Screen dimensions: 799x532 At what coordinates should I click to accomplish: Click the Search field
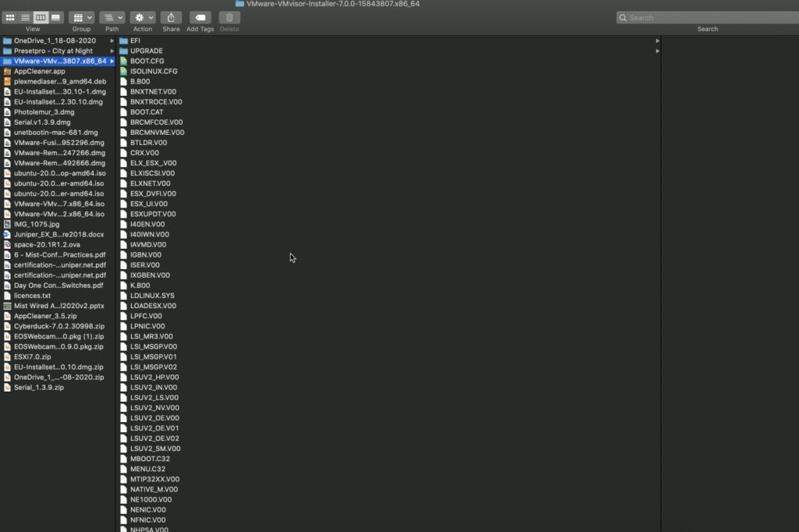tap(707, 17)
